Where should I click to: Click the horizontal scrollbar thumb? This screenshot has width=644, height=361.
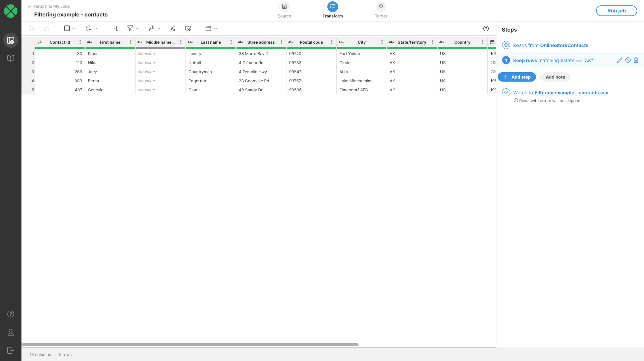pos(190,345)
